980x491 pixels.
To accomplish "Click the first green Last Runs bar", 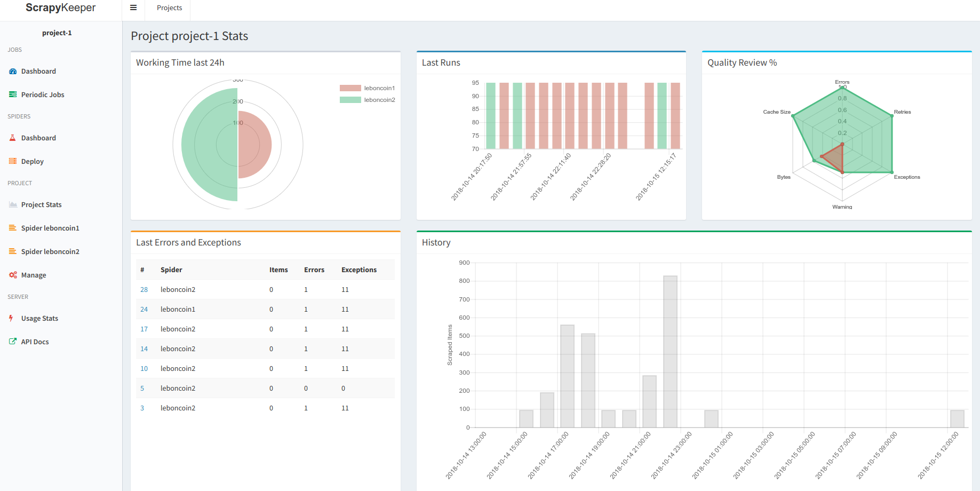I will tap(491, 116).
